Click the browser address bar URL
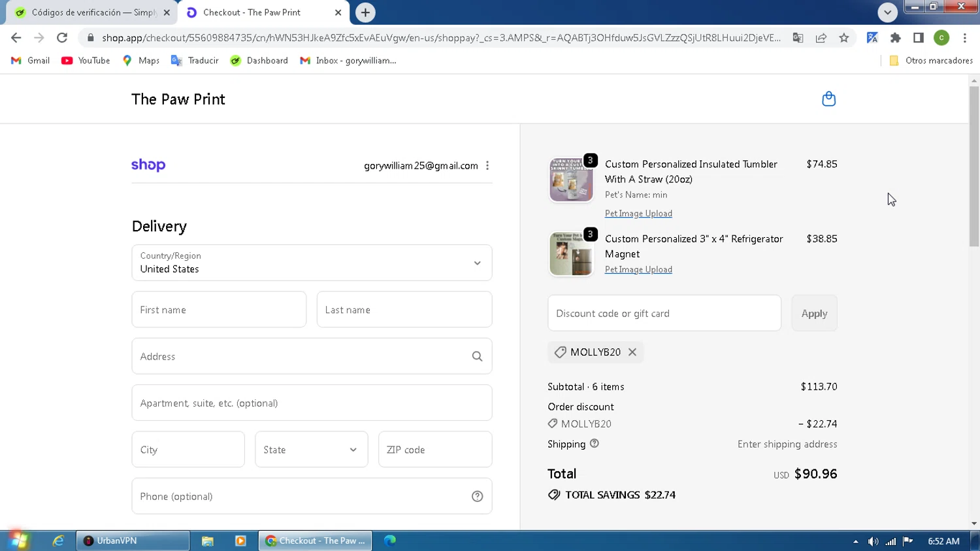The width and height of the screenshot is (980, 551). 441,38
